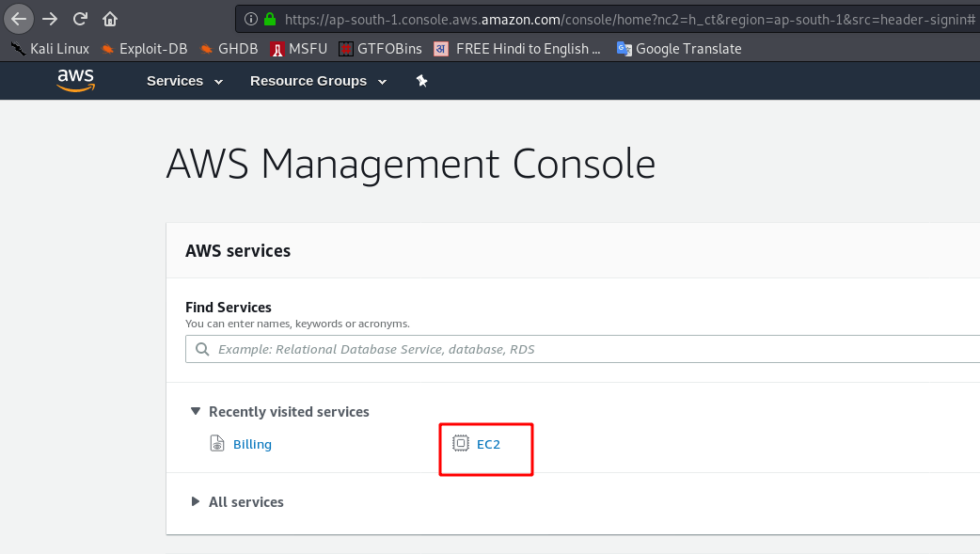
Task: Click the AWS logo
Action: (75, 80)
